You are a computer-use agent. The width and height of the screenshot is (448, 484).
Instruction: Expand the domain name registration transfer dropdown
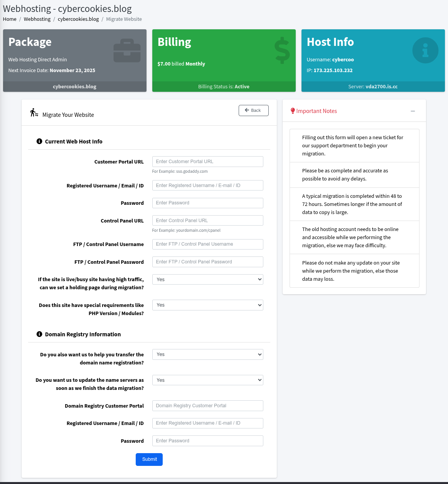click(207, 354)
